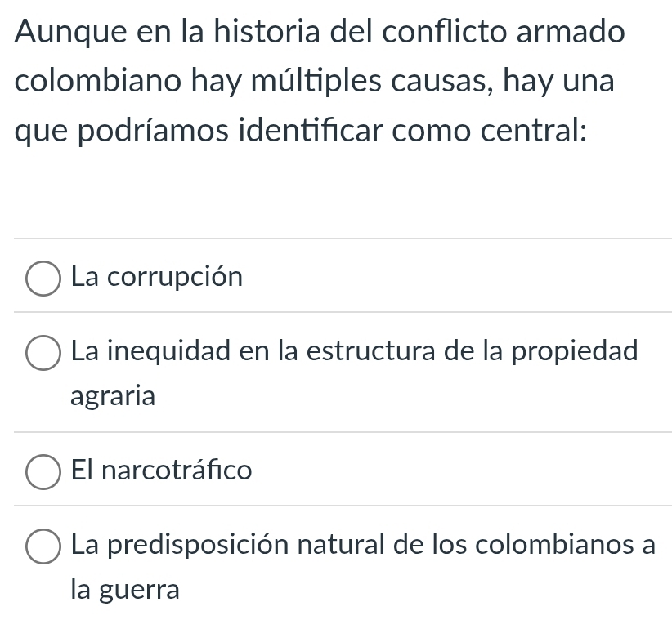Click the word "propiedad" in the second option

coord(576,352)
